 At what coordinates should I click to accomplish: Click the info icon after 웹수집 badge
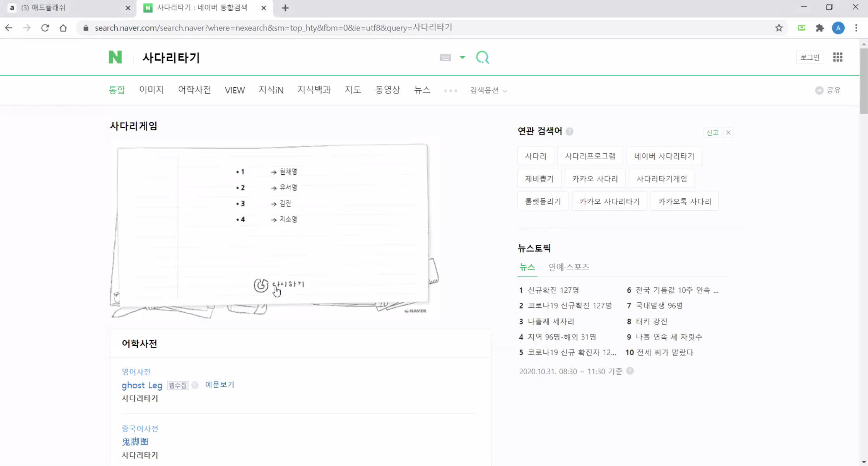[x=195, y=385]
